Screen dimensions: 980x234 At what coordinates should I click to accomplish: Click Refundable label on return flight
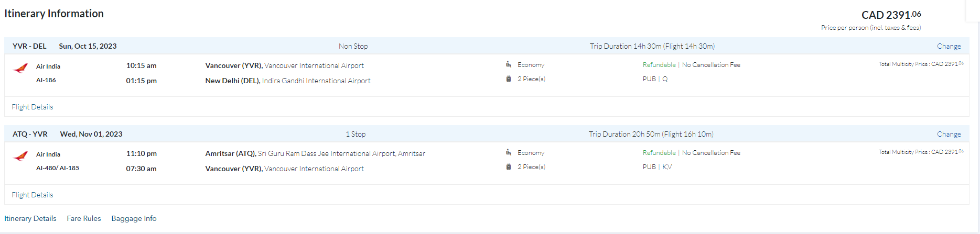pos(659,153)
